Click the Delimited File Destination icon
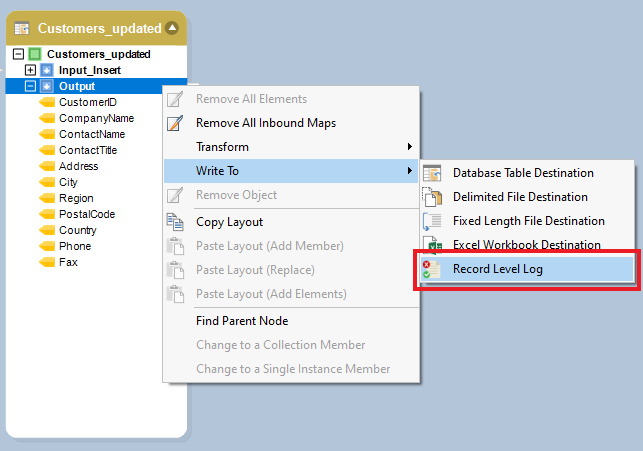The height and width of the screenshot is (451, 643). 432,197
